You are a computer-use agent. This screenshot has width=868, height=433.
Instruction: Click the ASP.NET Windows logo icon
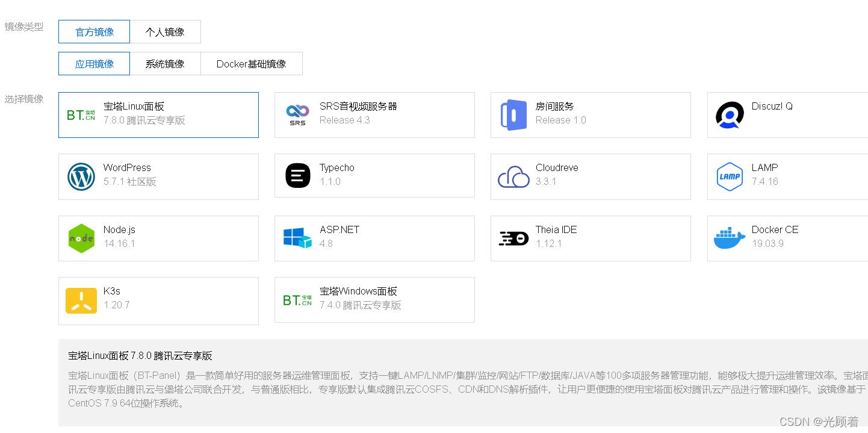click(x=297, y=238)
